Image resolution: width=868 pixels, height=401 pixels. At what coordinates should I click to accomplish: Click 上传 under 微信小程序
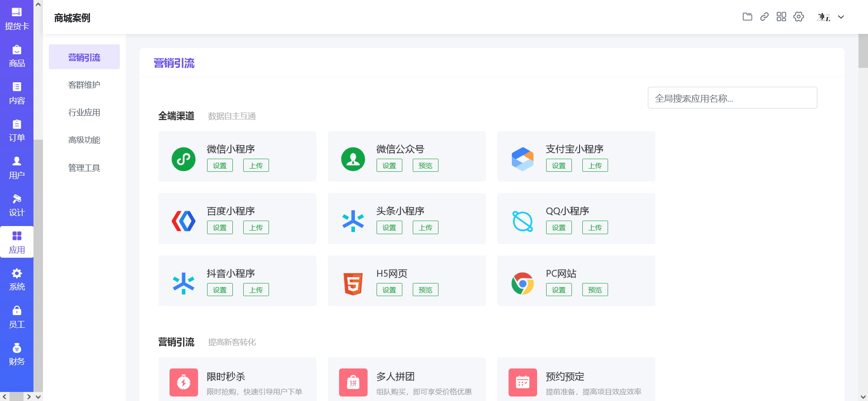pyautogui.click(x=256, y=165)
